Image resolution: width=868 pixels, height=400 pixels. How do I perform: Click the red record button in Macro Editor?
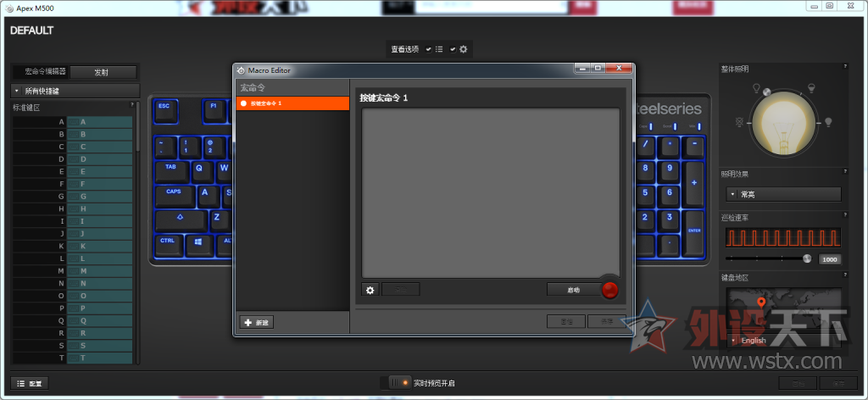(610, 290)
